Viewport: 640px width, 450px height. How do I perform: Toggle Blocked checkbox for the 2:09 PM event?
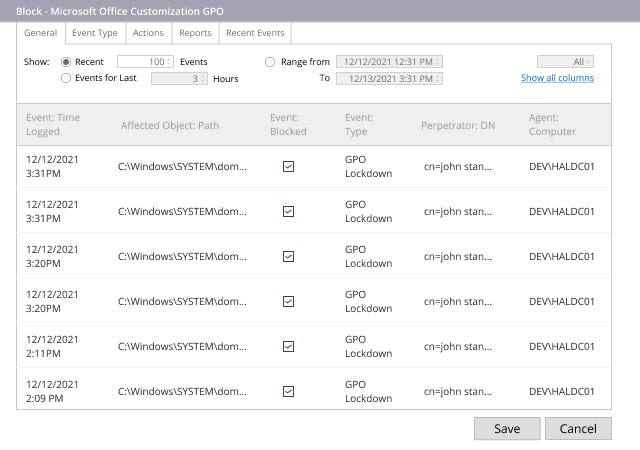click(289, 391)
